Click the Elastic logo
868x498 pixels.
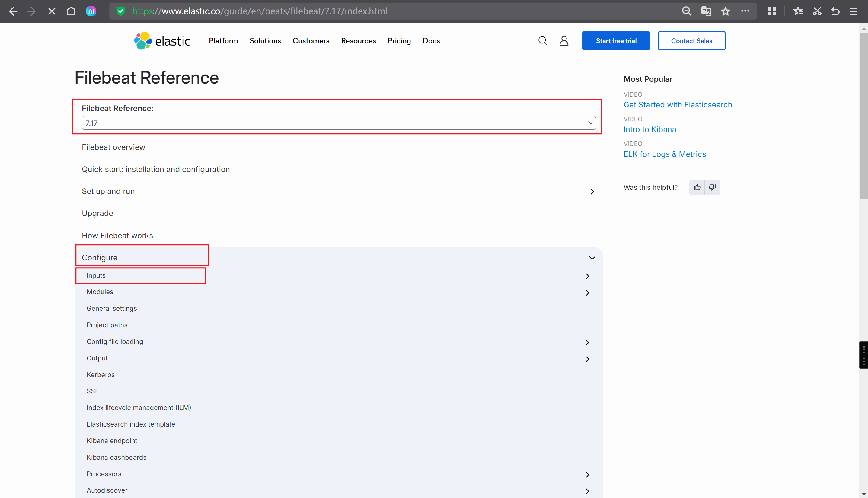tap(162, 41)
